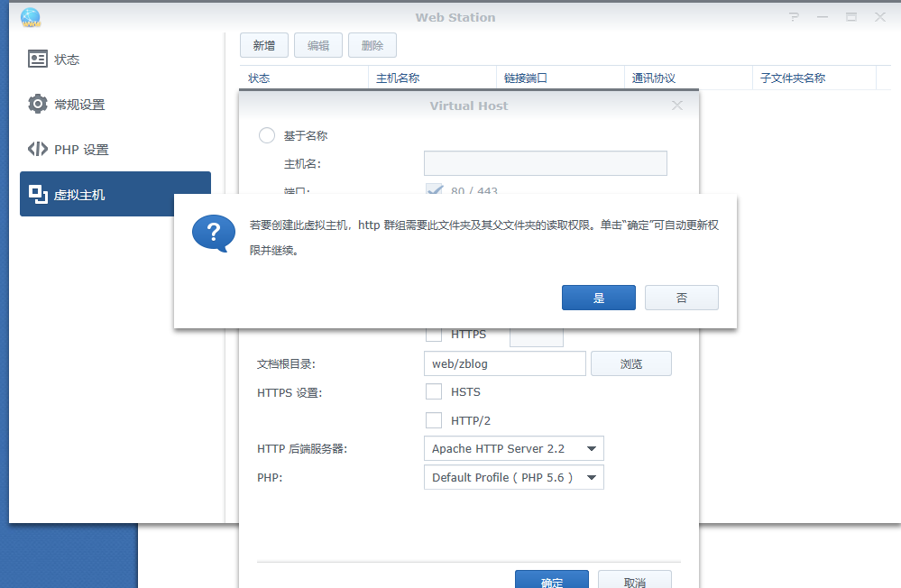Expand the PHP Default Profile dropdown
The width and height of the screenshot is (901, 588).
[x=513, y=477]
